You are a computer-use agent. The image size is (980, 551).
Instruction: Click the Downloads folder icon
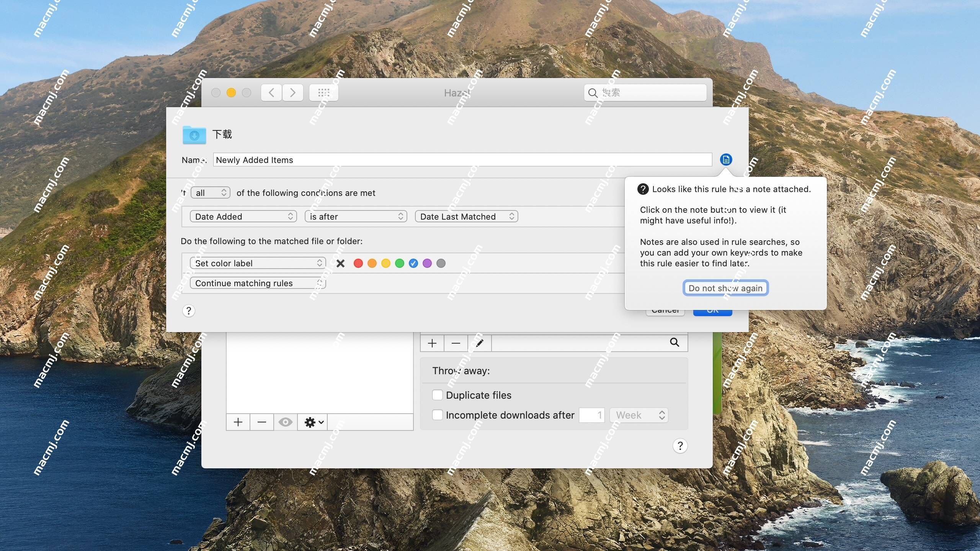[x=194, y=135]
